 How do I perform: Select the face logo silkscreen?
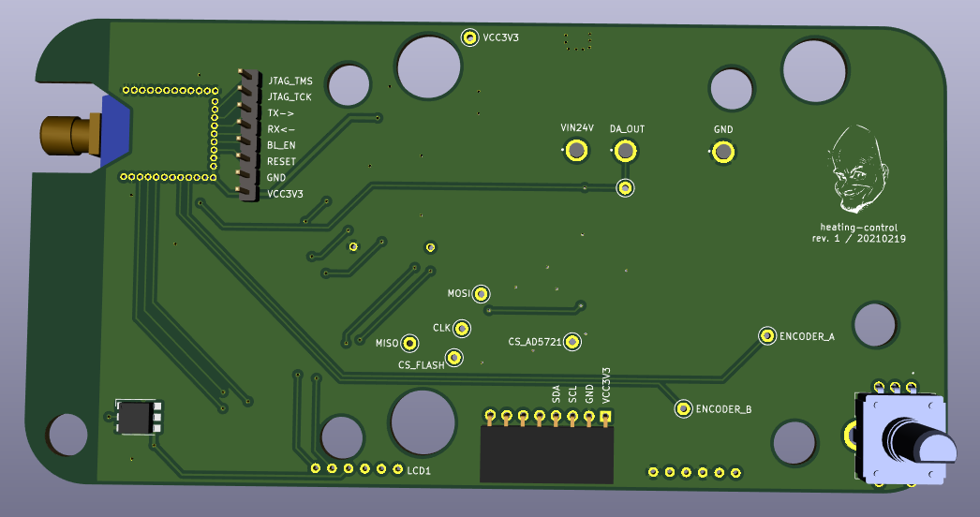pos(857,170)
